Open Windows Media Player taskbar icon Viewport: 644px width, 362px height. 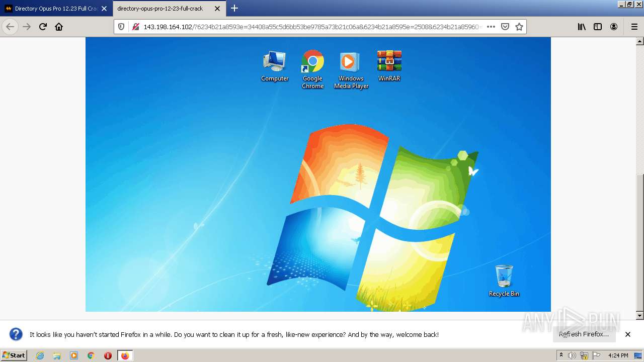click(74, 355)
